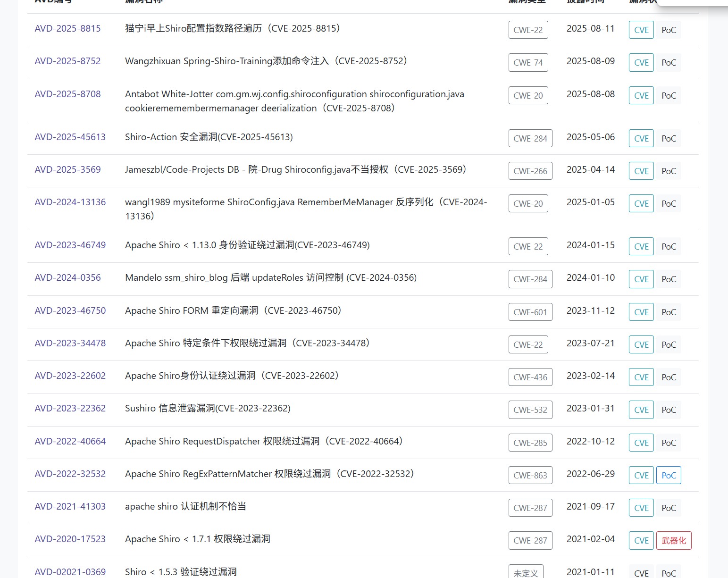This screenshot has width=728, height=578.
Task: Open the AVD-2025-45613 vulnerability link
Action: [70, 137]
